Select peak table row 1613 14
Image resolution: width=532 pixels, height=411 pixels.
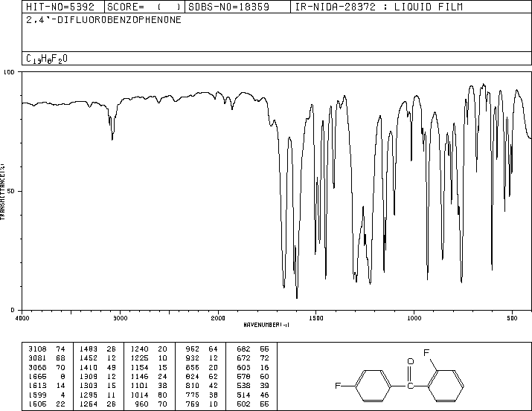click(47, 386)
